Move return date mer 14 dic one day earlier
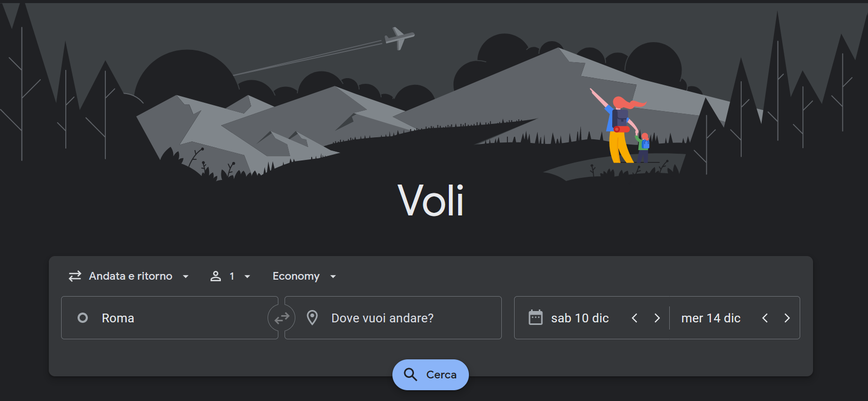 [765, 318]
